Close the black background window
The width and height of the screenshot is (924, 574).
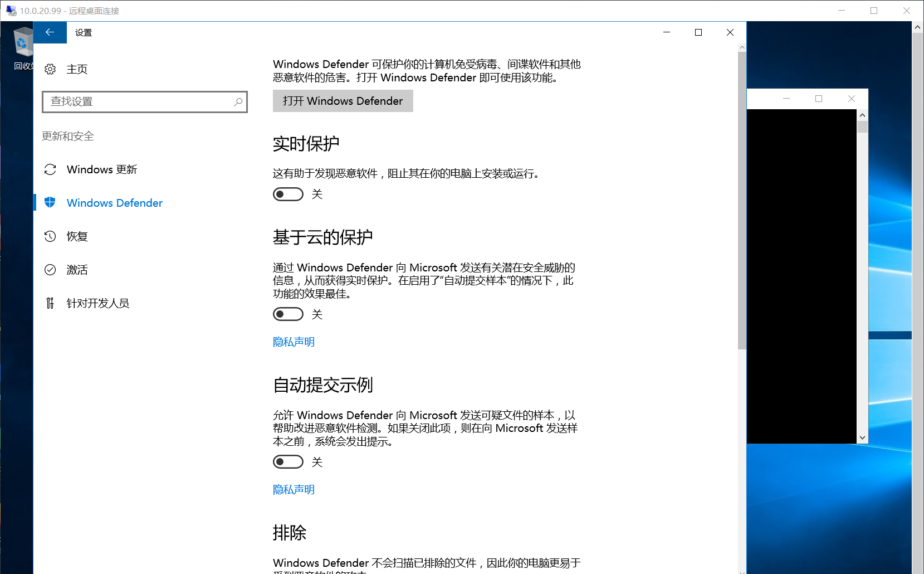click(x=851, y=99)
